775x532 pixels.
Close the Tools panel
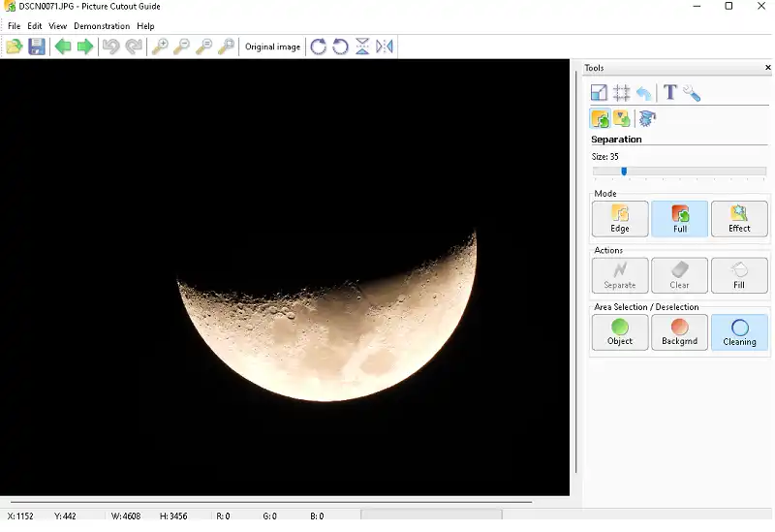(768, 68)
